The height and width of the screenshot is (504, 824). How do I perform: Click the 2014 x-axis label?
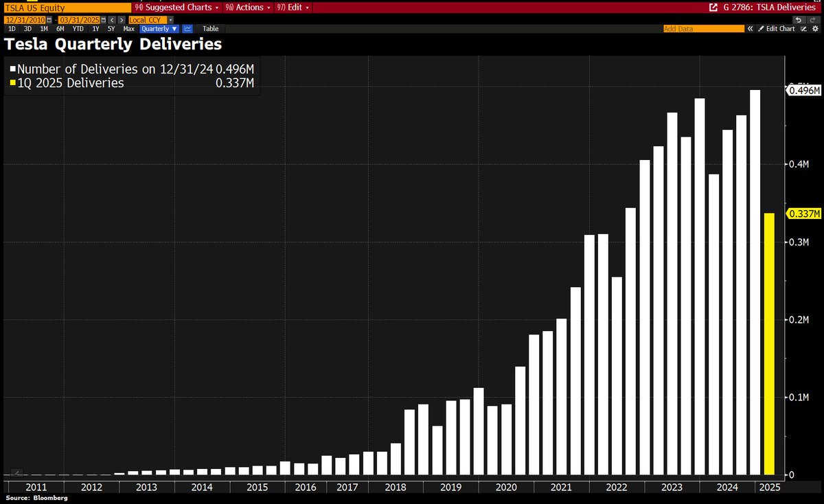pyautogui.click(x=202, y=487)
